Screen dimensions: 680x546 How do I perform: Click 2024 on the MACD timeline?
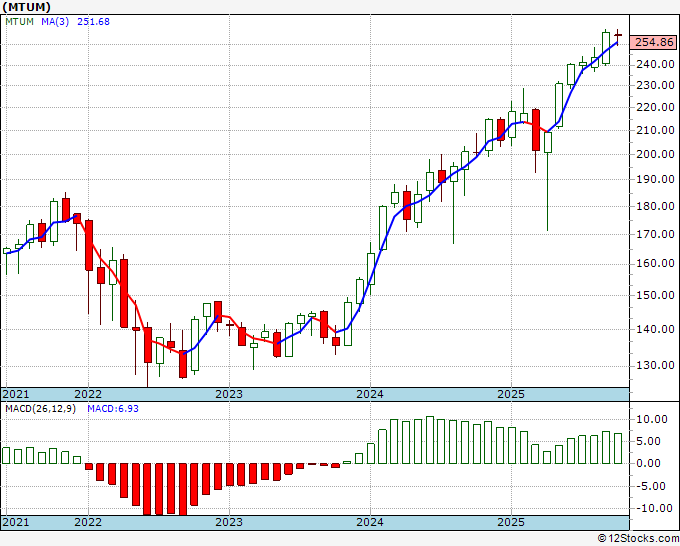click(x=370, y=522)
